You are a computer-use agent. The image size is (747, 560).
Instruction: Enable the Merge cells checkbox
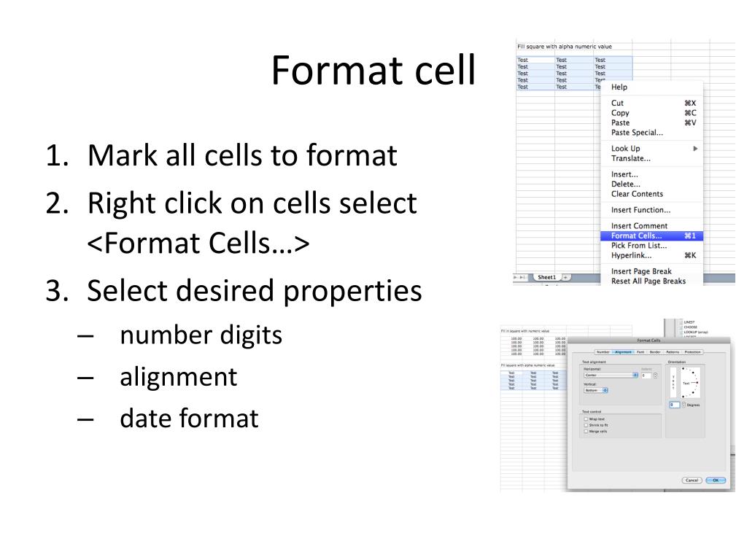(586, 432)
